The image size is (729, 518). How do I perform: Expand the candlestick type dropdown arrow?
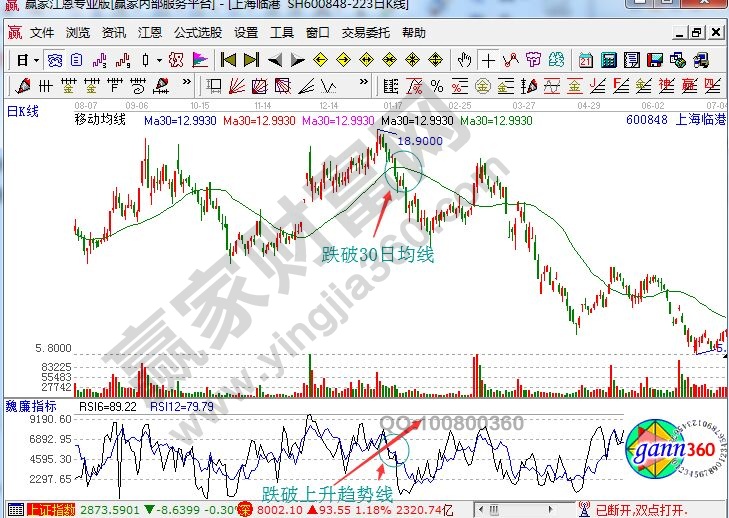tap(159, 60)
